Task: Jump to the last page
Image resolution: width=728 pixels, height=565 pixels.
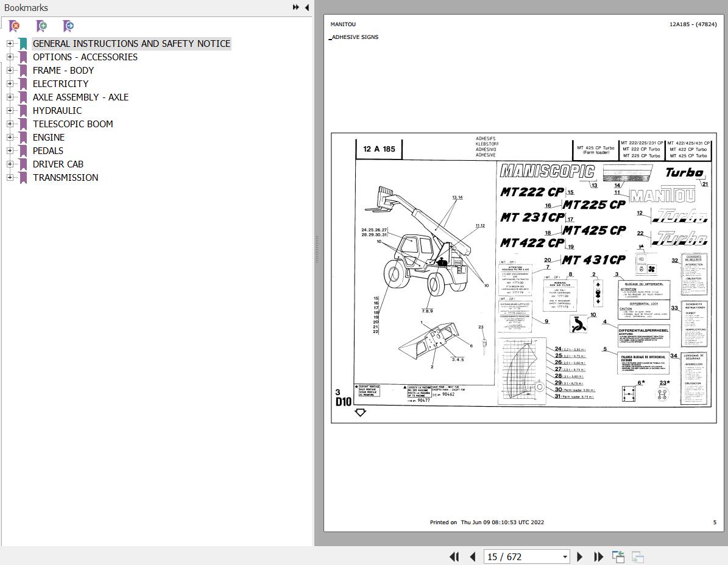Action: (598, 556)
